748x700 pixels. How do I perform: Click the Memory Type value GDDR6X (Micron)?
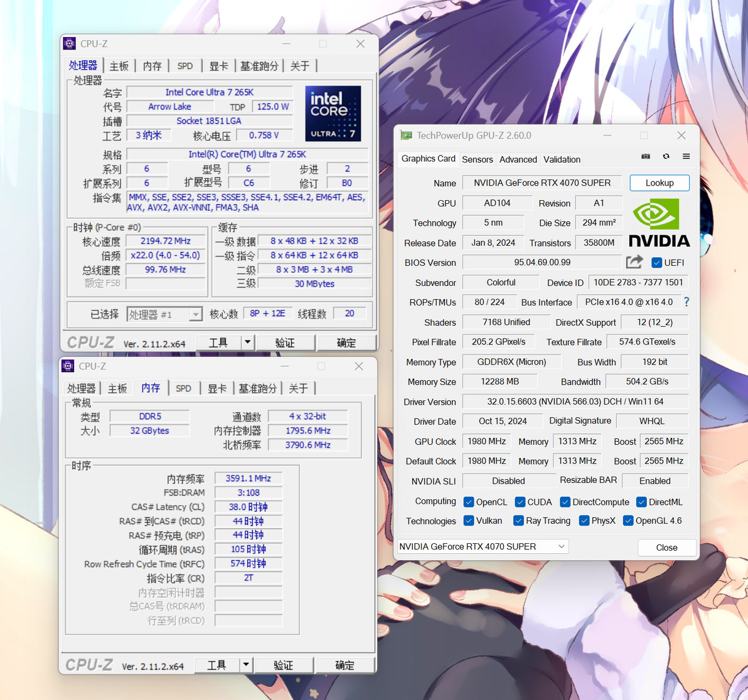coord(511,362)
